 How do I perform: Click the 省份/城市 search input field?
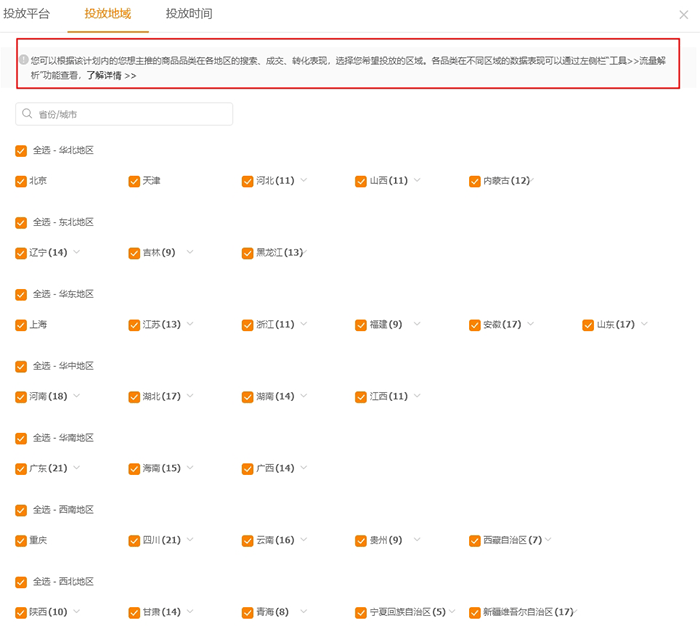point(130,115)
